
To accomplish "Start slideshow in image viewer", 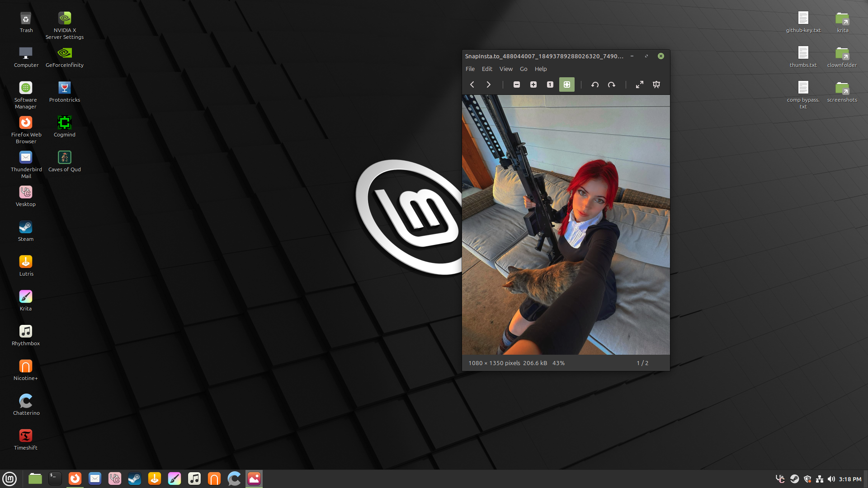I will [x=656, y=84].
